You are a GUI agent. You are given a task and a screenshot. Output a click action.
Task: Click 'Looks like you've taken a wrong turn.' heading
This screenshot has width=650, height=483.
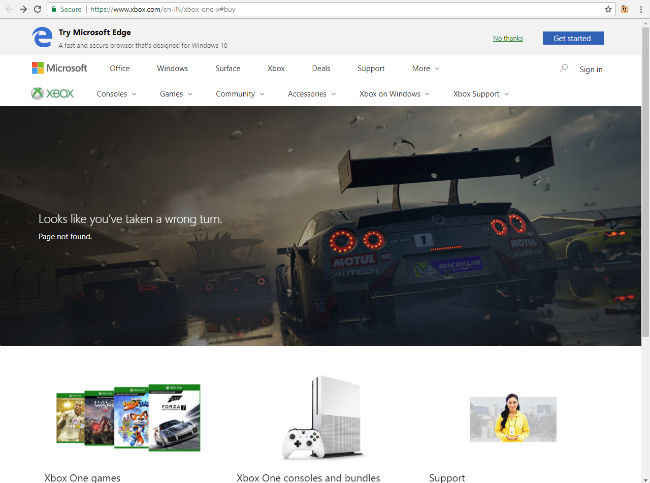click(x=130, y=219)
